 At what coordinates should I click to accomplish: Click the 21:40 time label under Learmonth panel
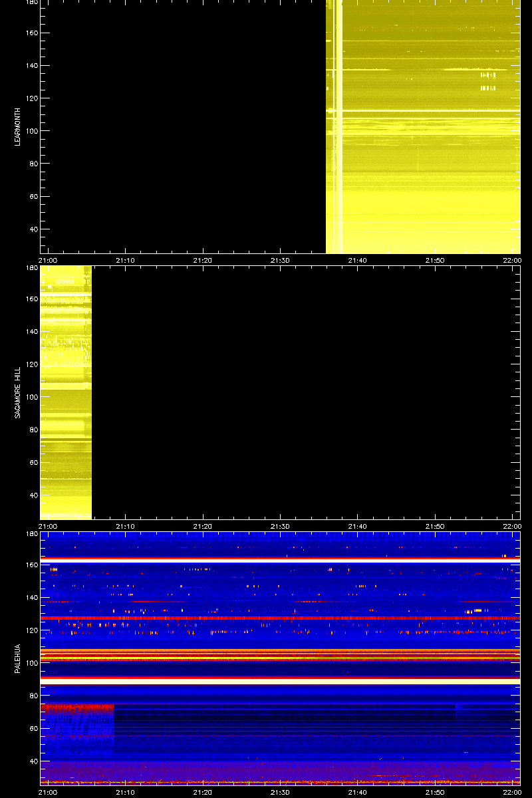click(x=358, y=261)
